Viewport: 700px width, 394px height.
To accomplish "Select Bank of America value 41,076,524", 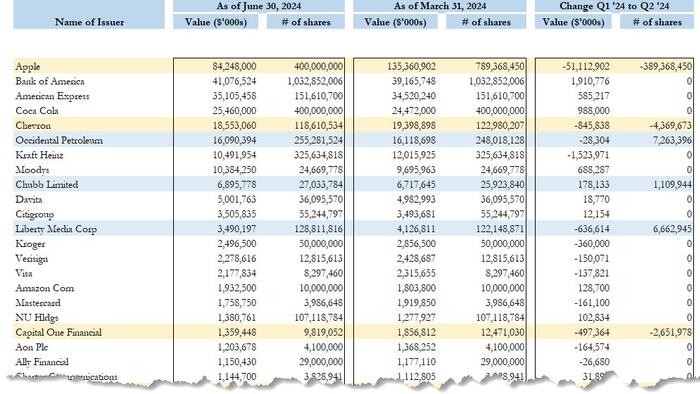I will coord(234,81).
